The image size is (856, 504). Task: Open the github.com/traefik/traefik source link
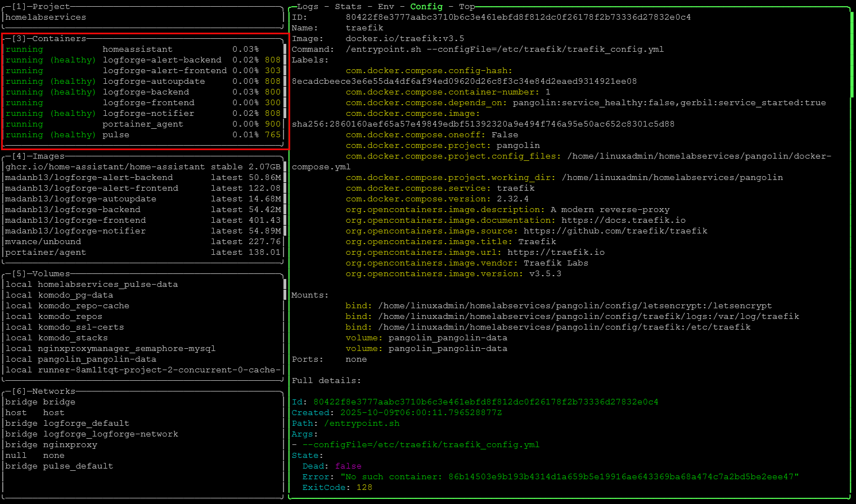click(x=615, y=231)
